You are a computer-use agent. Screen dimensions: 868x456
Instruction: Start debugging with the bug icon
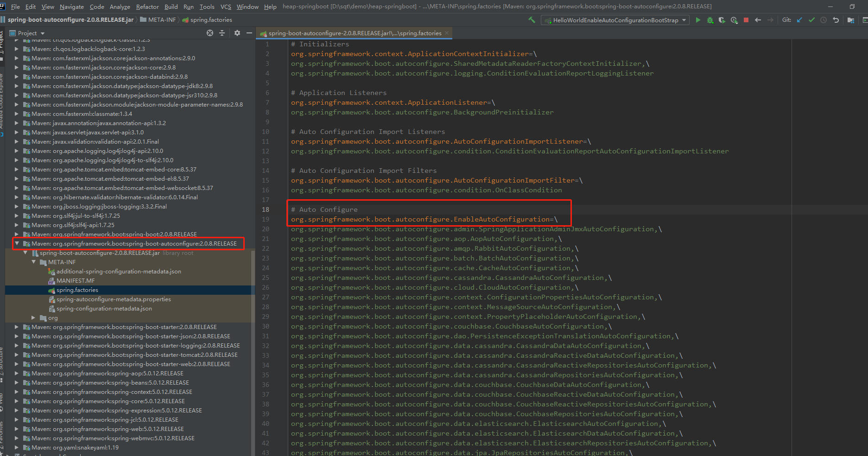710,20
